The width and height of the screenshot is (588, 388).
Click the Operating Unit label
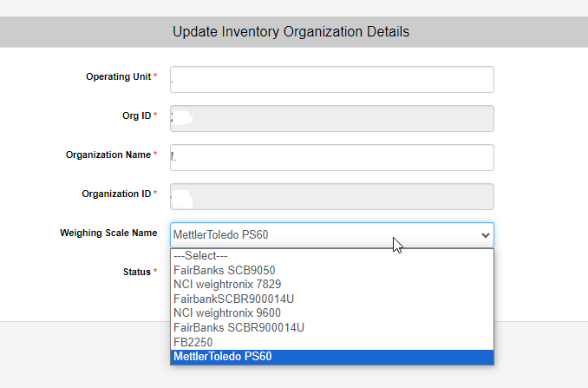[x=118, y=77]
